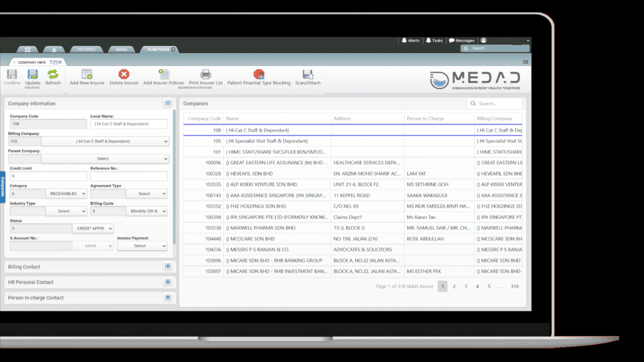Open the Alerts bell notification
Image resolution: width=644 pixels, height=362 pixels.
410,40
